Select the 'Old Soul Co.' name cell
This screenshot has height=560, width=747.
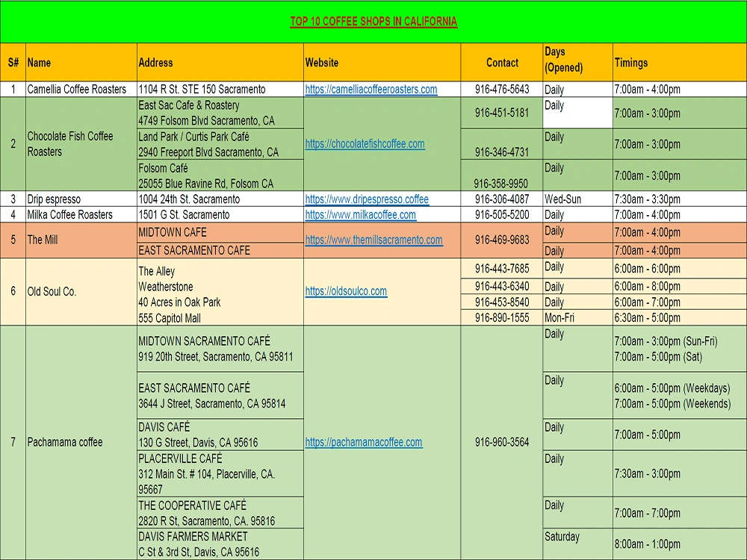click(81, 291)
